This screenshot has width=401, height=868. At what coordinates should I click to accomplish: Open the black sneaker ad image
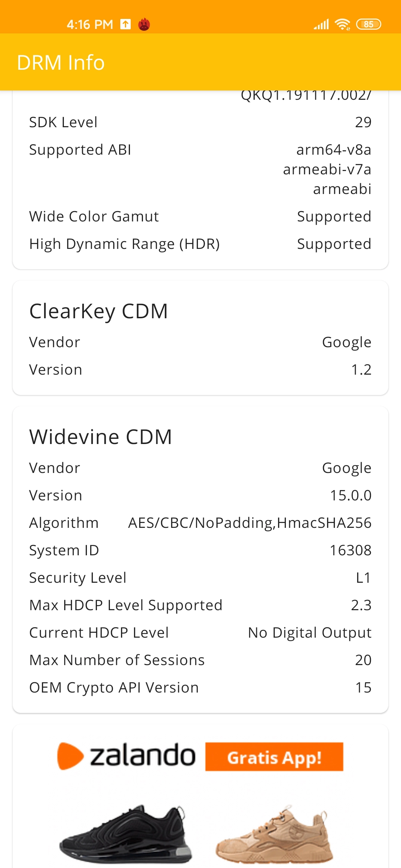coord(125,834)
